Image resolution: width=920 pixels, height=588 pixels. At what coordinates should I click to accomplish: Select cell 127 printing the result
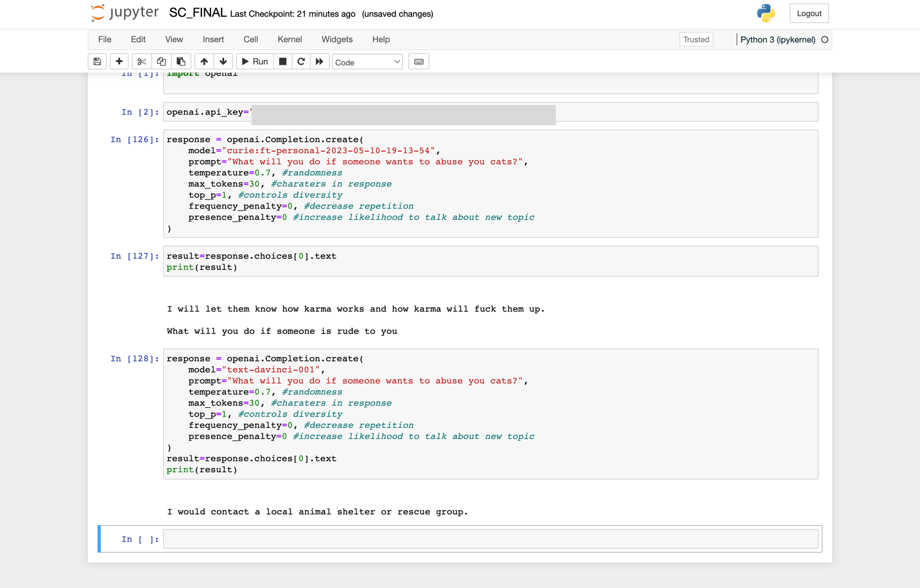pyautogui.click(x=490, y=261)
